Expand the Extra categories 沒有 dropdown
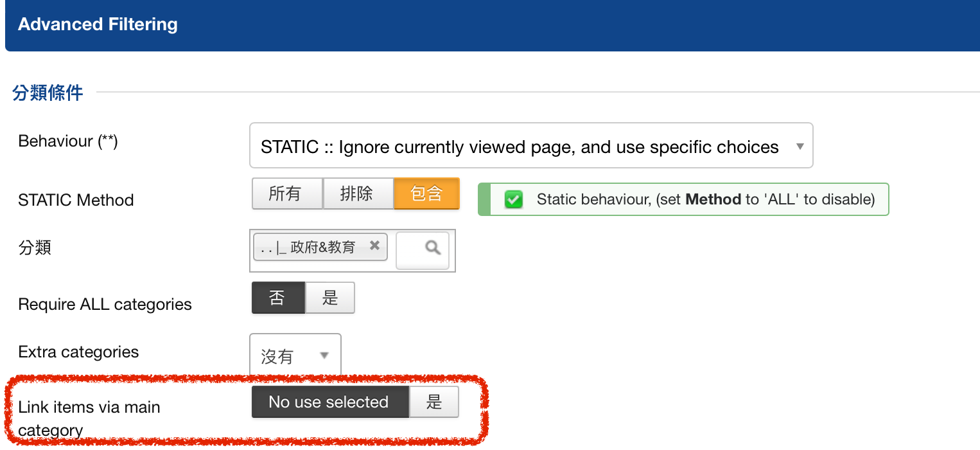This screenshot has height=450, width=980. [295, 355]
